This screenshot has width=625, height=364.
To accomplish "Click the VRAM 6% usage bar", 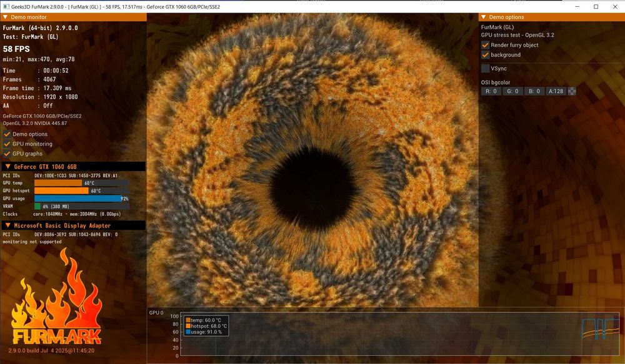I will 82,206.
